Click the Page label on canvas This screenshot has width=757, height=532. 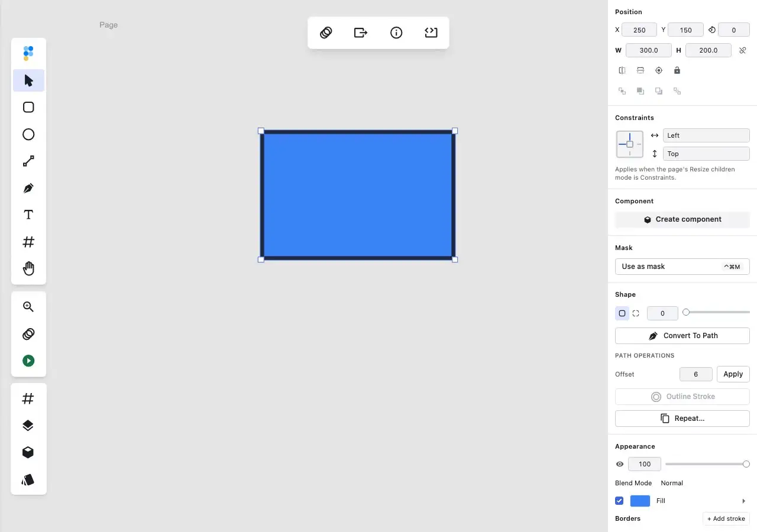pos(108,25)
